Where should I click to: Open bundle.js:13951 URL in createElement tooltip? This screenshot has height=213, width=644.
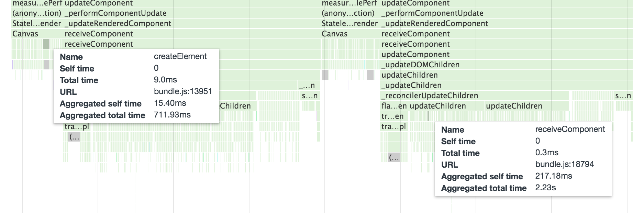(x=183, y=91)
